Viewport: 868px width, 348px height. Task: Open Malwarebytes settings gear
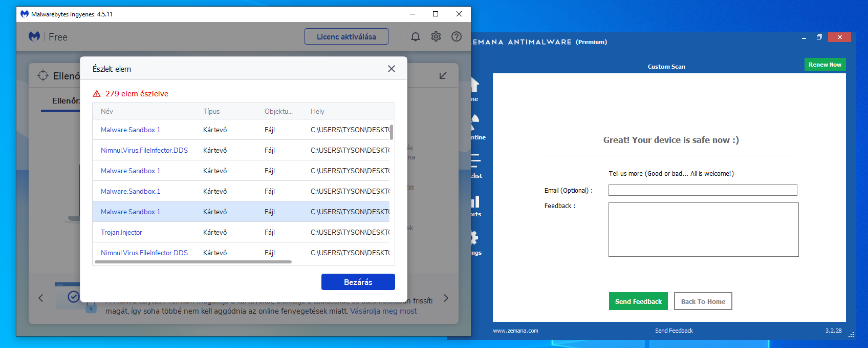click(436, 36)
